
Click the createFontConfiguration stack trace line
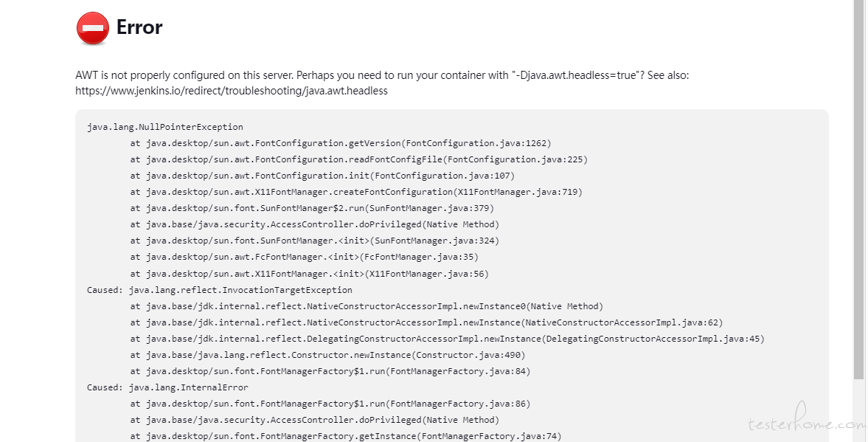pos(356,192)
